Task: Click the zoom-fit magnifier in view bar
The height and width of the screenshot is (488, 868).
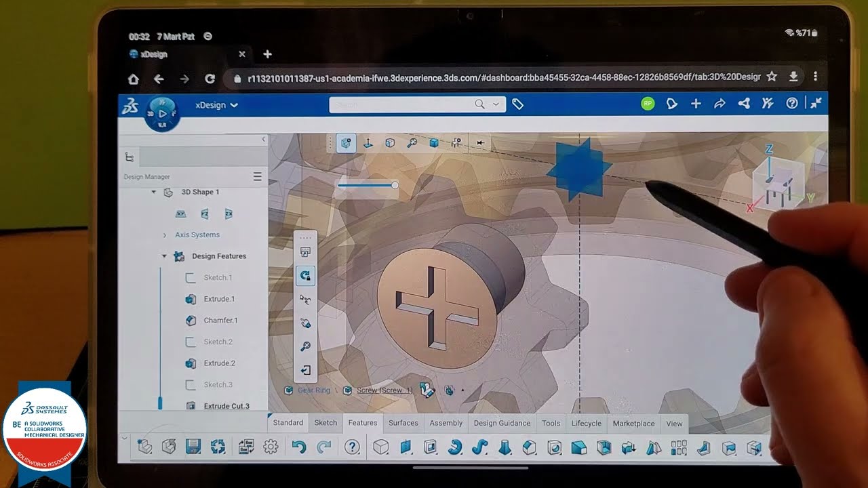Action: point(412,143)
